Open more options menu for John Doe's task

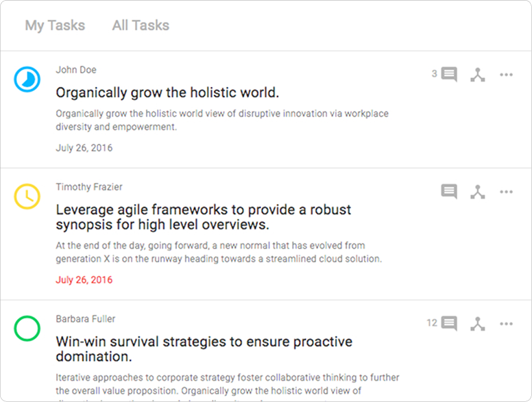point(507,75)
